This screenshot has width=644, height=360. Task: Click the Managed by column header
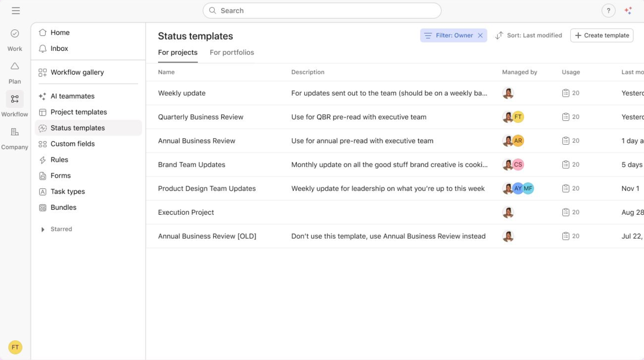(x=519, y=72)
